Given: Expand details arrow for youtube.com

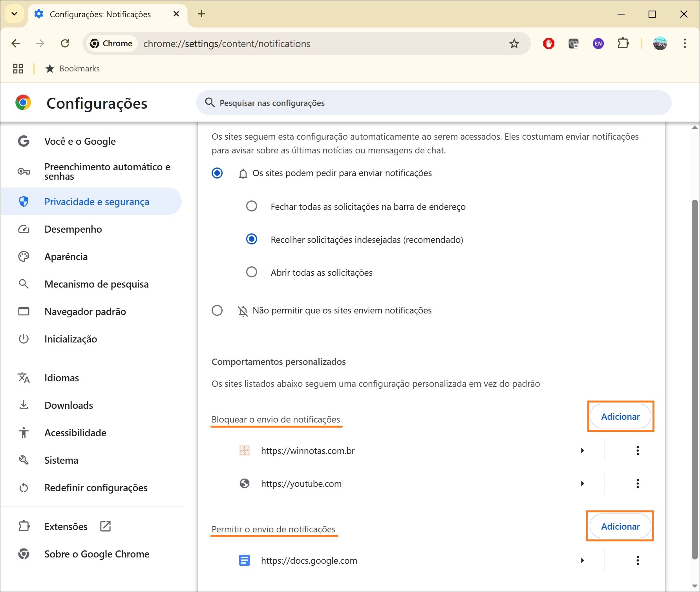Looking at the screenshot, I should (x=583, y=484).
